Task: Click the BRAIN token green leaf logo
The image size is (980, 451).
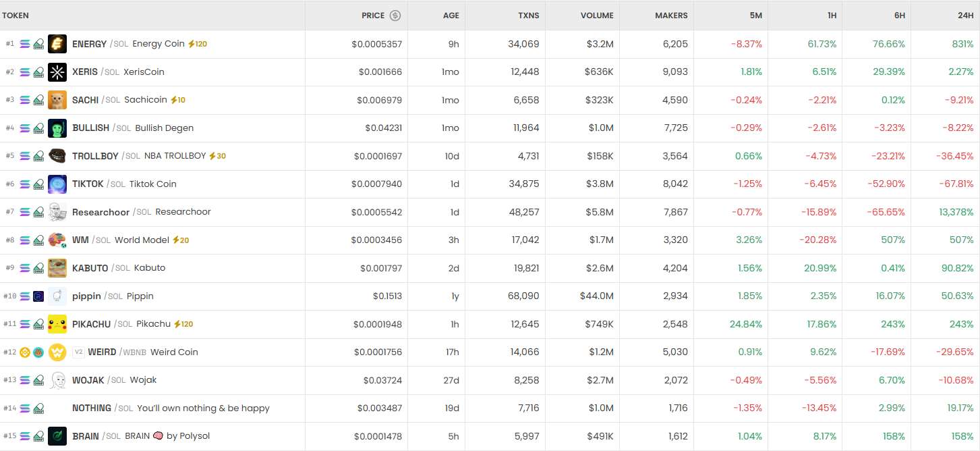Action: coord(57,436)
